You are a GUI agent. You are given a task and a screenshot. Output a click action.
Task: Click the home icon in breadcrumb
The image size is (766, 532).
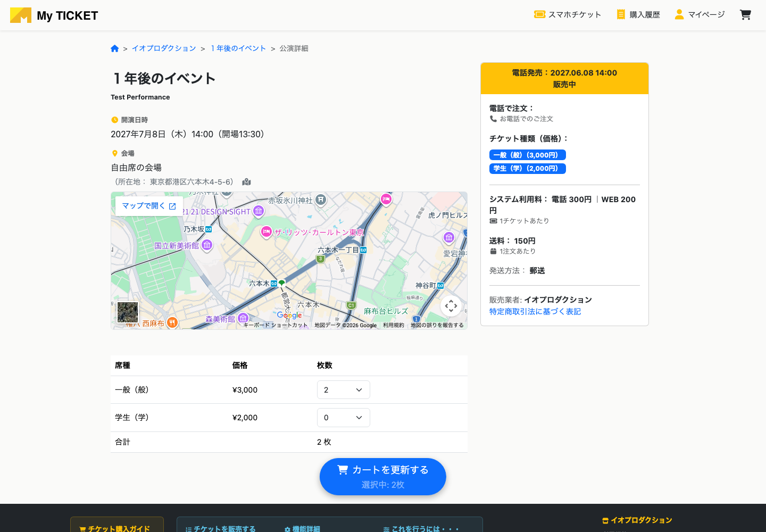(x=114, y=48)
